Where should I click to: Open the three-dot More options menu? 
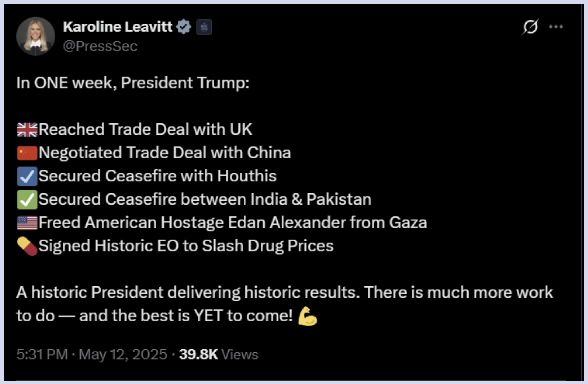(556, 27)
